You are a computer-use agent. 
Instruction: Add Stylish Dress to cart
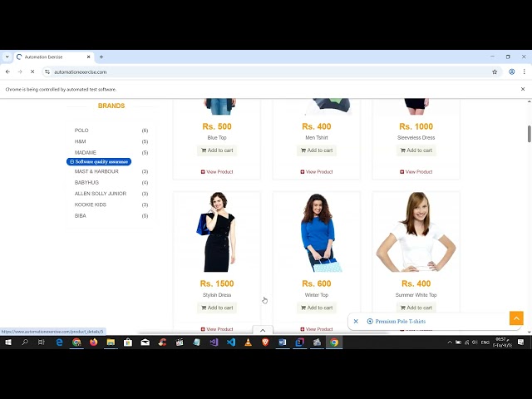217,308
